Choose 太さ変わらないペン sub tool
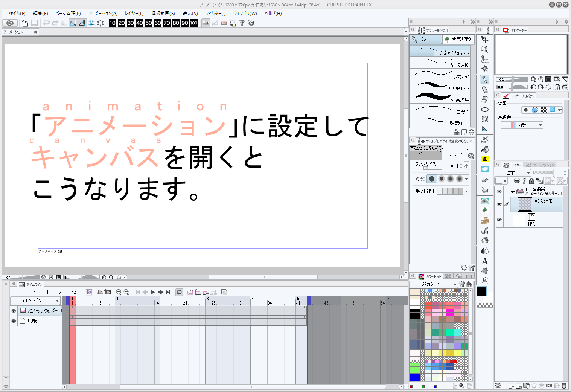The width and height of the screenshot is (571, 392). (x=440, y=51)
